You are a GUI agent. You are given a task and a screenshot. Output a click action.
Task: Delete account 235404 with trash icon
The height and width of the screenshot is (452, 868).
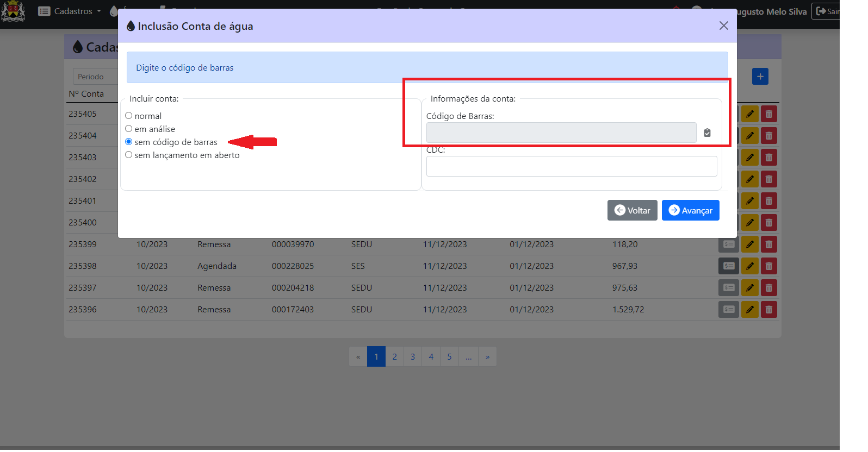[x=769, y=136]
